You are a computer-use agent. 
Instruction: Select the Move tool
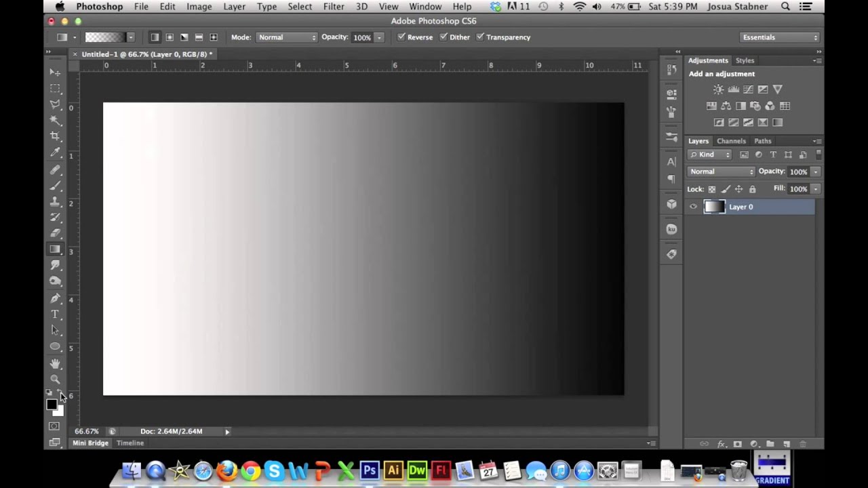[x=55, y=72]
